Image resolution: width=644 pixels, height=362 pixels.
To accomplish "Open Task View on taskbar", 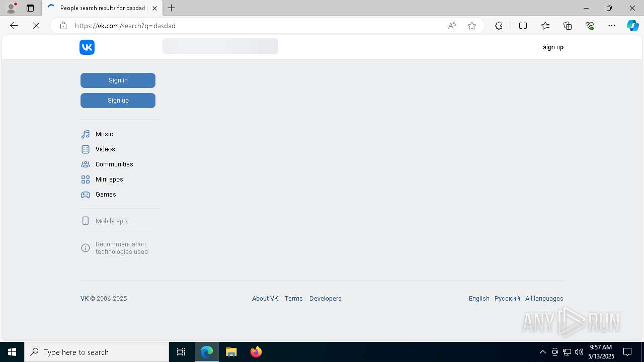I will coord(181,352).
